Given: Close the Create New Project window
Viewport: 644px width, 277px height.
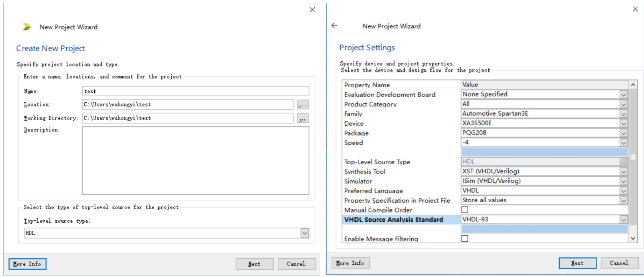Looking at the screenshot, I should tap(312, 10).
